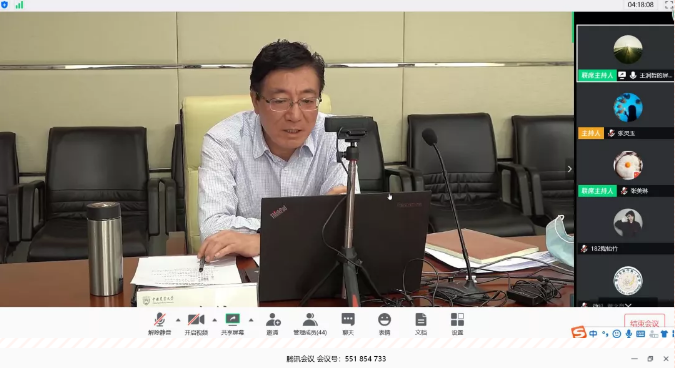
Task: Collapse participant sidebar with chevron arrow
Action: (569, 169)
